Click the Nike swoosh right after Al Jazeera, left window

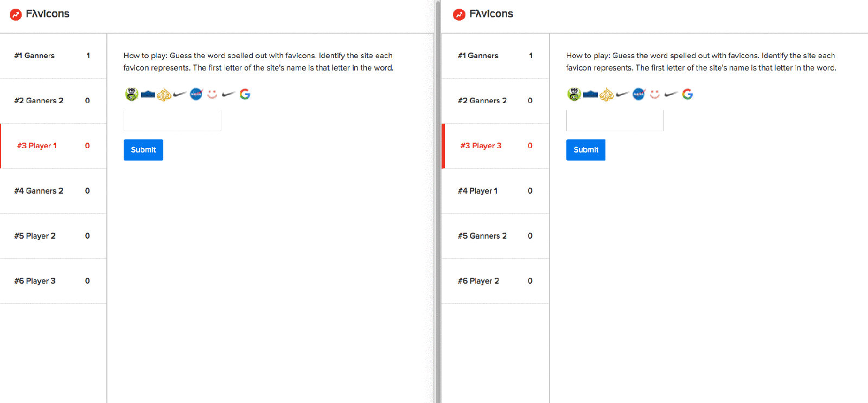click(x=180, y=94)
